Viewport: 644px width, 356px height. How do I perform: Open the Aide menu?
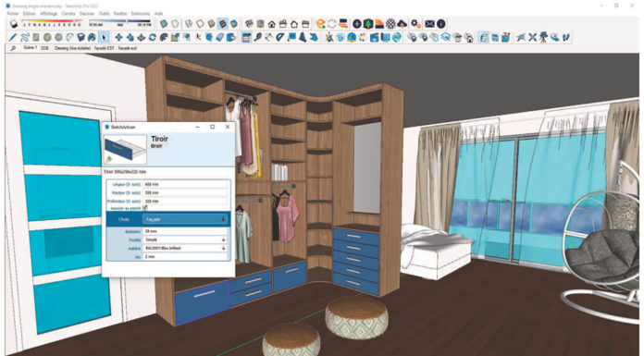point(158,14)
